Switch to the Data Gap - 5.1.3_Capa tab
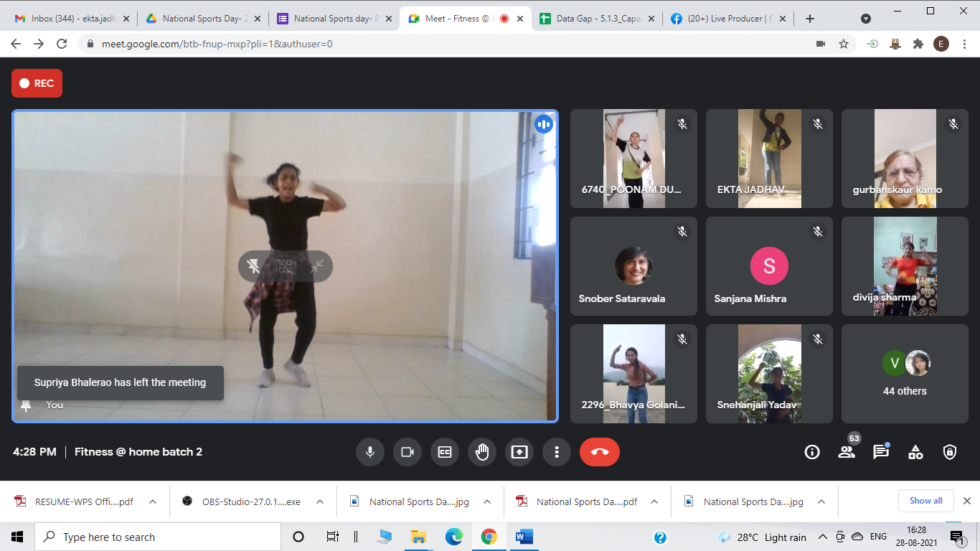 (x=600, y=19)
